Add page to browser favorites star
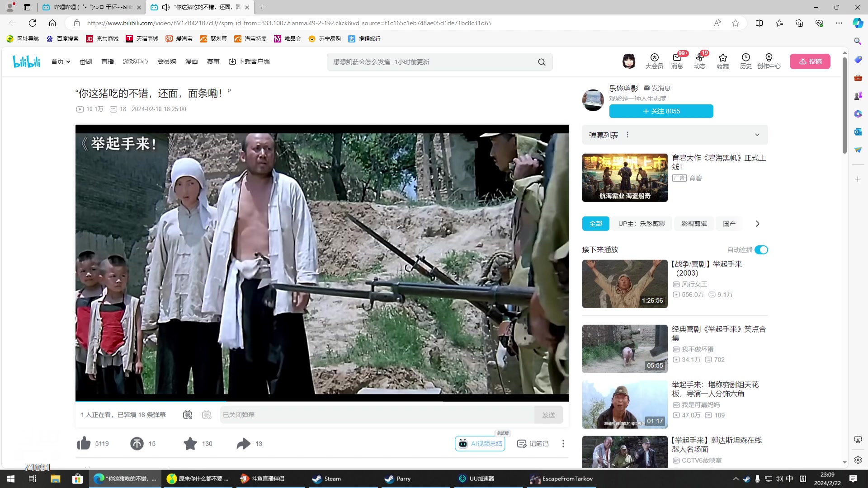This screenshot has width=868, height=488. click(736, 23)
